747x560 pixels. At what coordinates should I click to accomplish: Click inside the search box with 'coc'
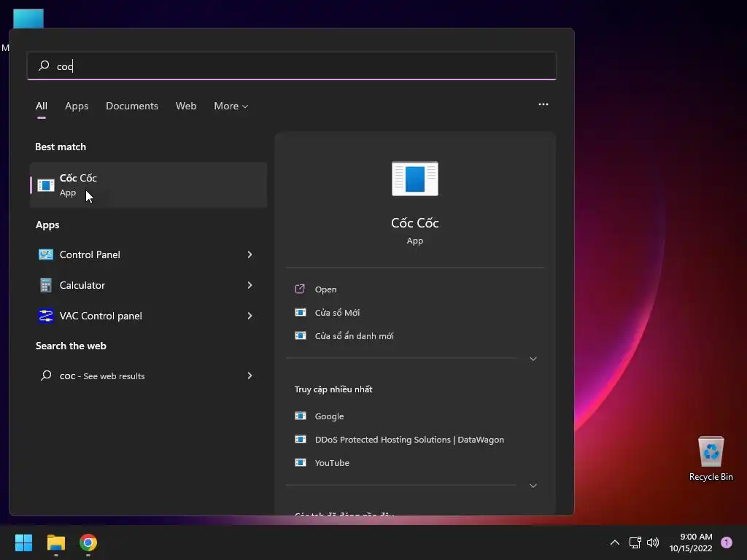pyautogui.click(x=292, y=66)
